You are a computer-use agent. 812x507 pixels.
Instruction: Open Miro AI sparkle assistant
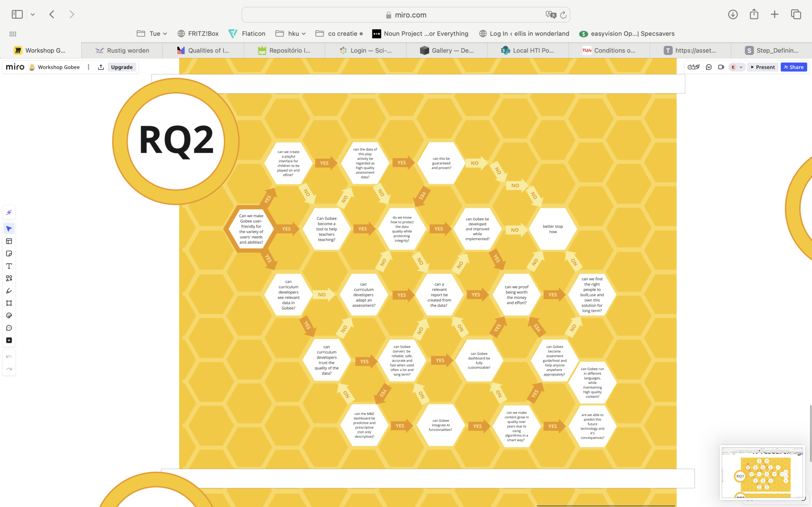(9, 212)
